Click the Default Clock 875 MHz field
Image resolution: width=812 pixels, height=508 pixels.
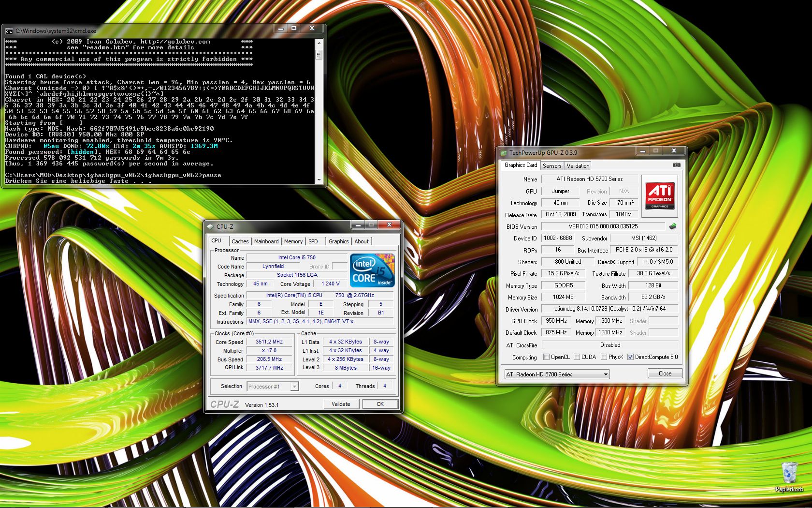click(556, 332)
